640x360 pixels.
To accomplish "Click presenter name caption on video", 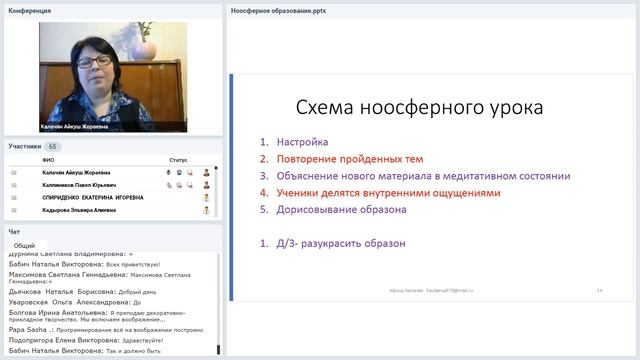I will 74,127.
